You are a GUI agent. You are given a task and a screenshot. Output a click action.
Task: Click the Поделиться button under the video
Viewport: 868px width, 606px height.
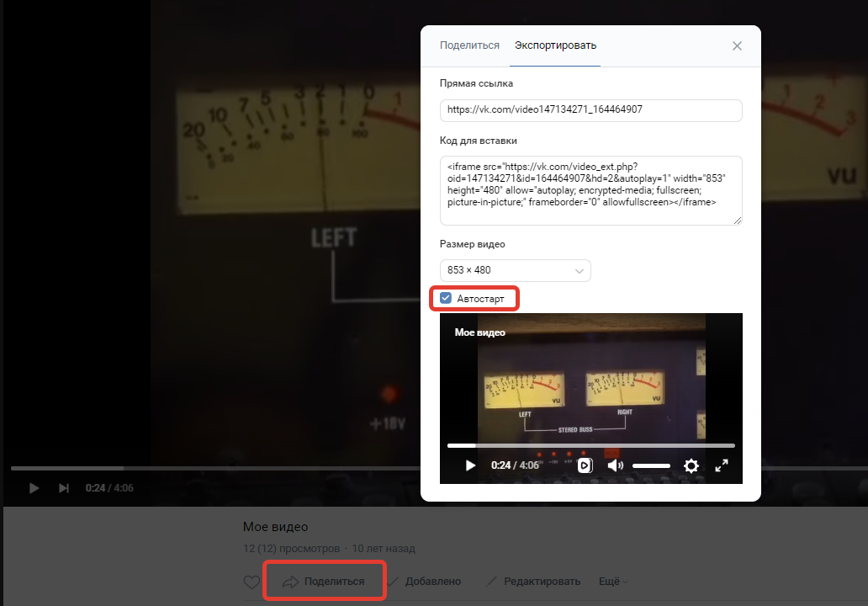tap(324, 581)
